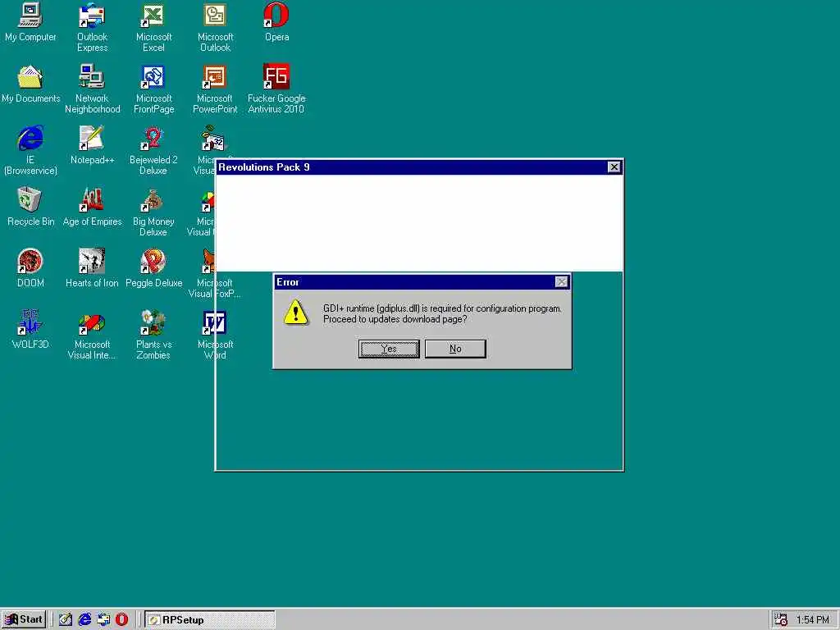This screenshot has height=630, width=840.
Task: Close the Revolutions Pack 9 window
Action: point(614,167)
